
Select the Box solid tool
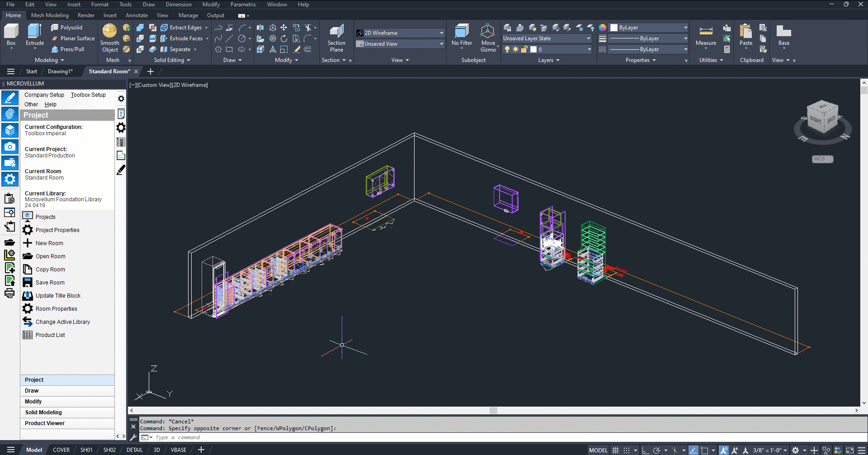pyautogui.click(x=11, y=34)
